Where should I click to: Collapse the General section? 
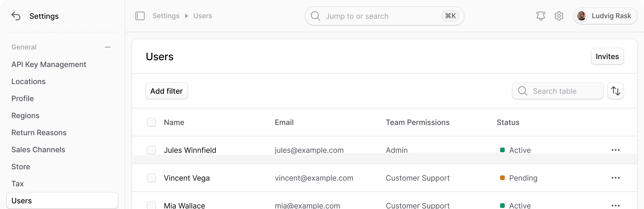point(108,47)
